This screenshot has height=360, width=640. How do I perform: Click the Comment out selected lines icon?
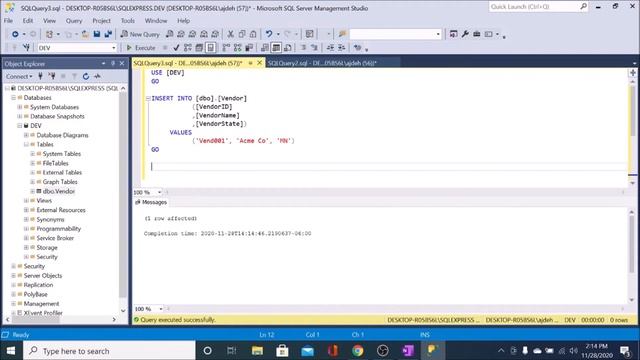point(303,48)
